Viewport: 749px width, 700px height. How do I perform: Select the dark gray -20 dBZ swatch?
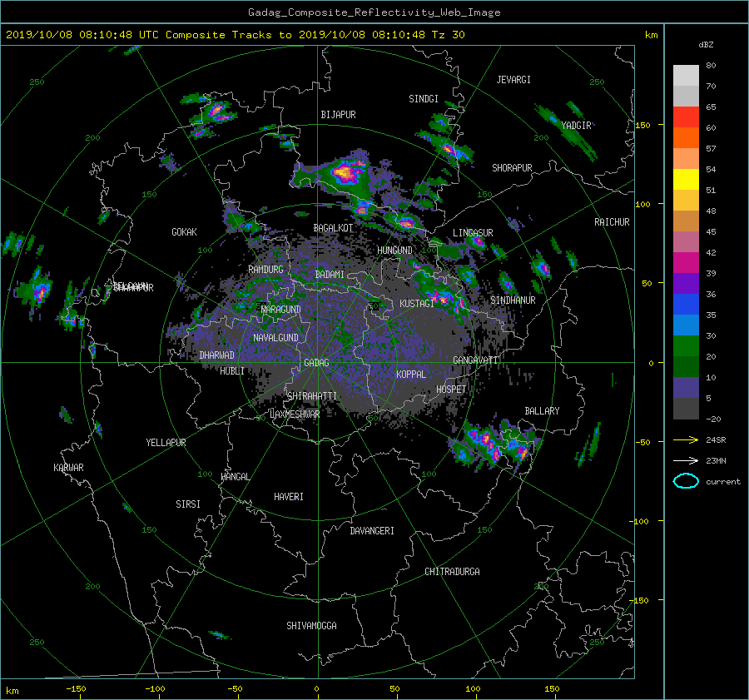coord(686,408)
